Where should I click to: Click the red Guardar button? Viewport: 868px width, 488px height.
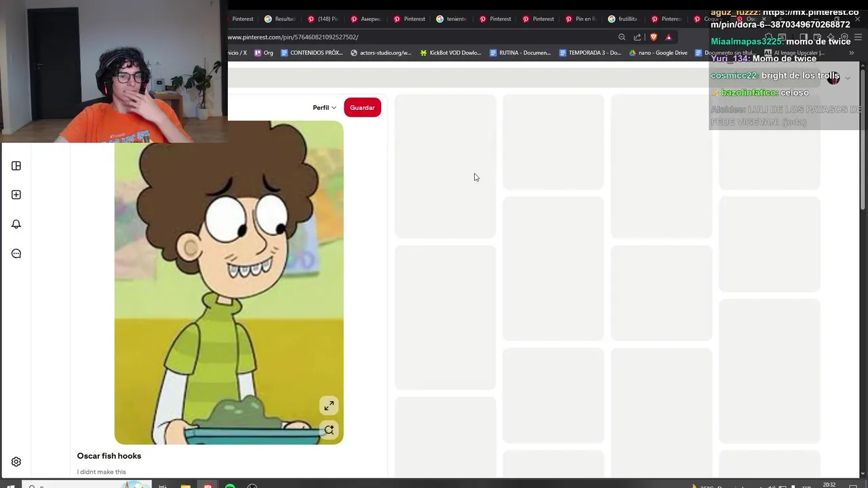tap(362, 108)
